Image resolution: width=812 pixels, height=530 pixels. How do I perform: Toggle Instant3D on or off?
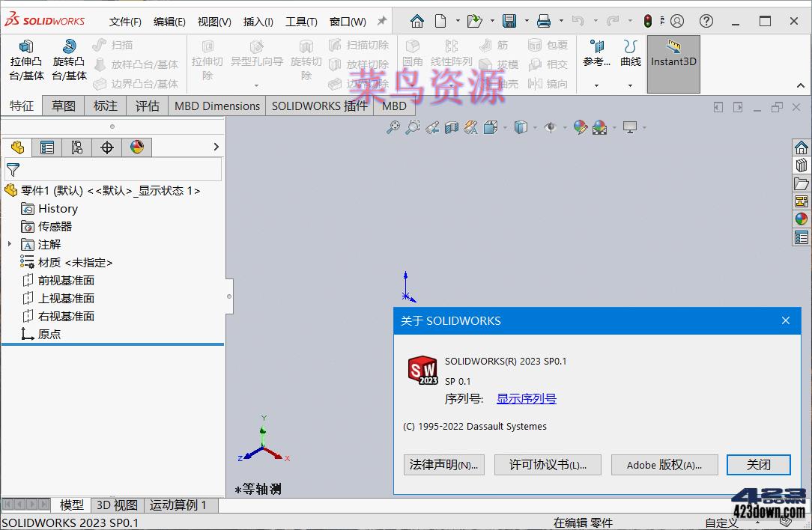pos(673,64)
